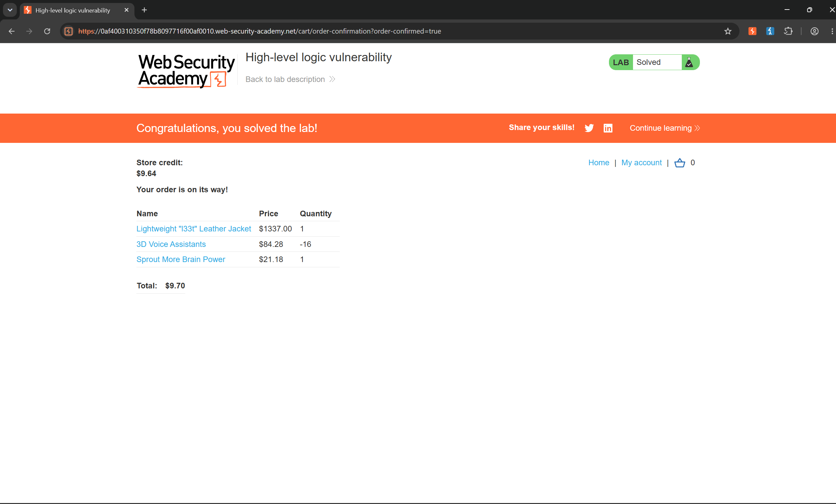
Task: Open the Burp Suite extension icon
Action: [752, 31]
